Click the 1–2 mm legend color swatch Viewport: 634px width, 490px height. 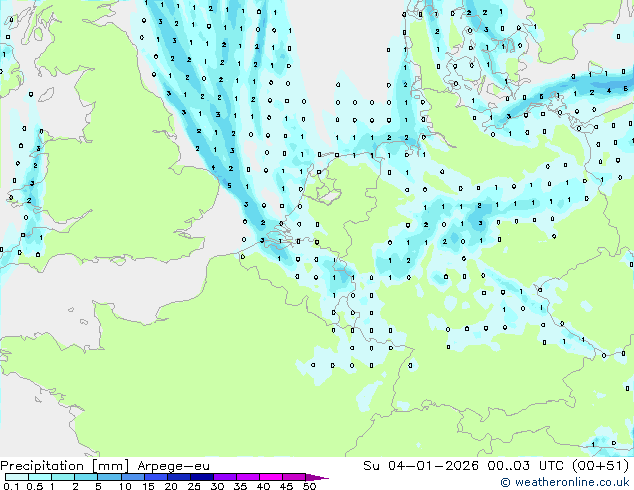pos(63,477)
